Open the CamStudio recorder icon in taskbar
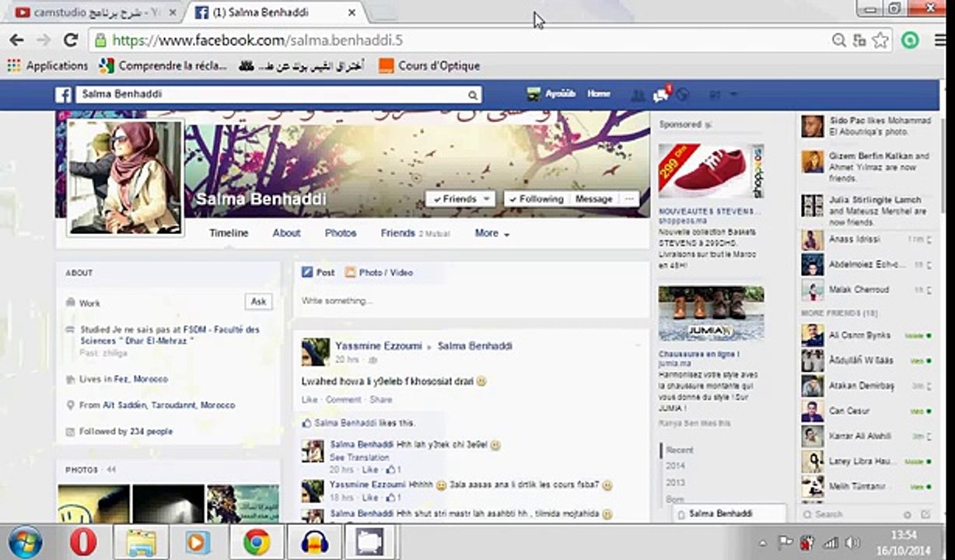Viewport: 955px width, 560px height. point(371,541)
